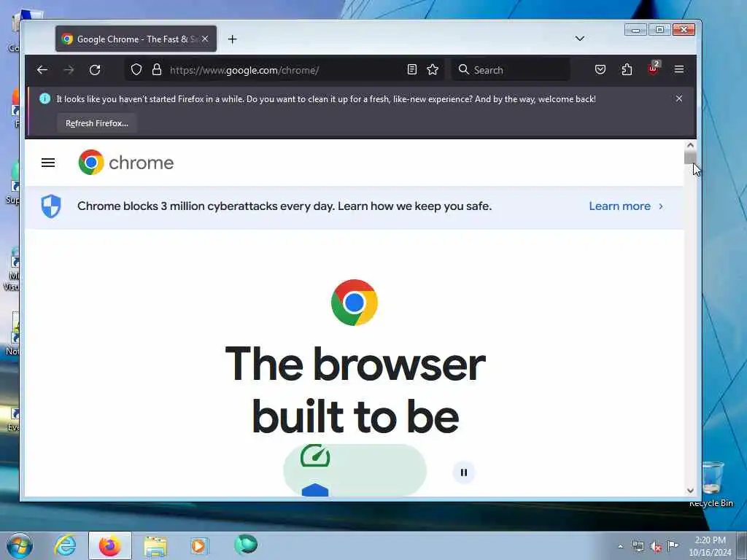Viewport: 747px width, 560px height.
Task: Open the Extensions puzzle icon
Action: tap(627, 69)
